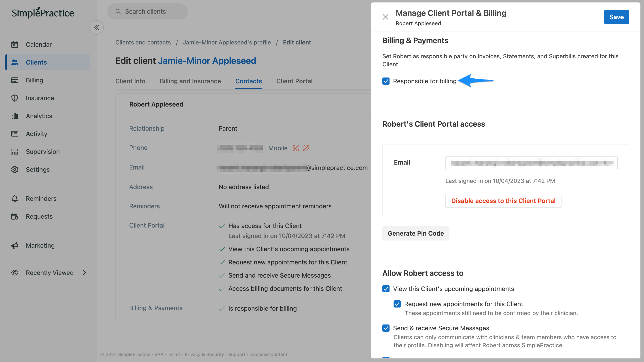The image size is (644, 362).
Task: Open Jamie-Minor Appleseed's profile breadcrumb link
Action: (227, 42)
